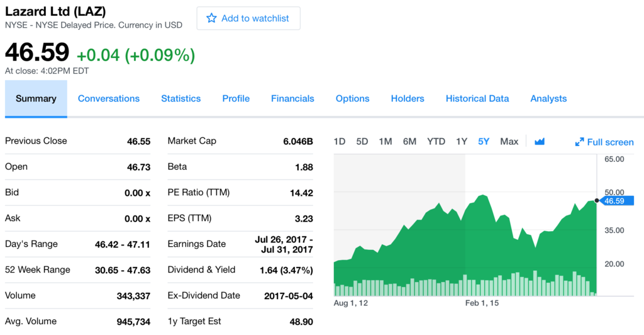644x335 pixels.
Task: Click the Avg. Volume value 945,734
Action: [133, 322]
